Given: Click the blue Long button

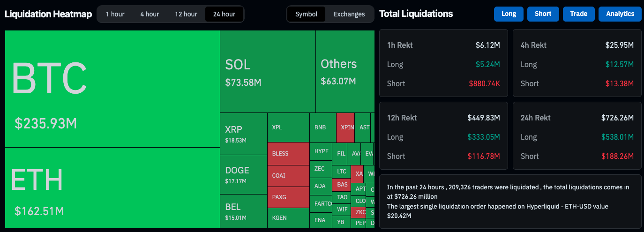Looking at the screenshot, I should (x=509, y=14).
